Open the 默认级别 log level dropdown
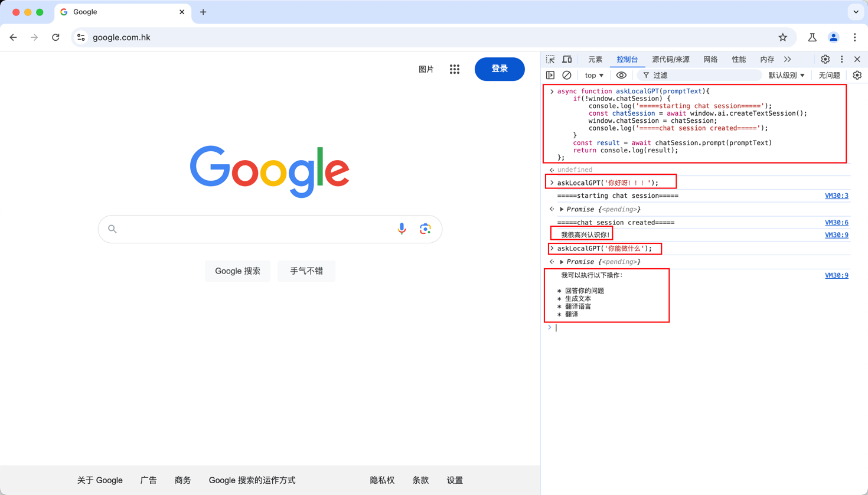This screenshot has width=868, height=495. (787, 75)
